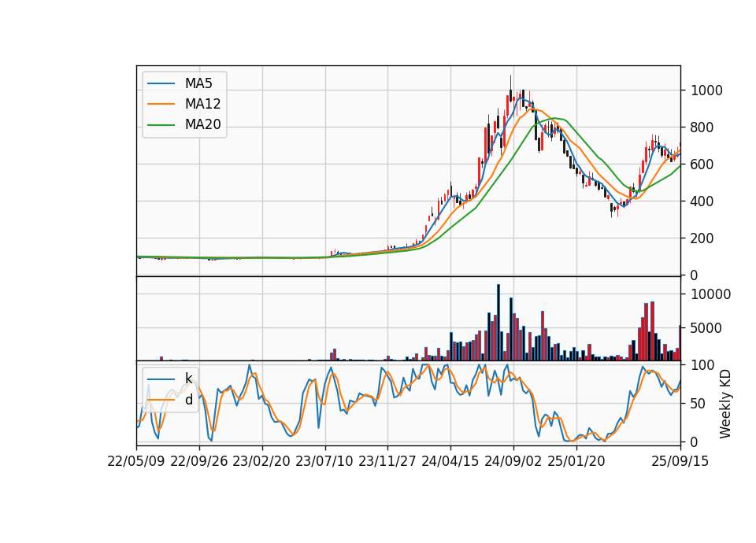Click the 50 KD axis label
756x543 pixels.
coord(699,404)
